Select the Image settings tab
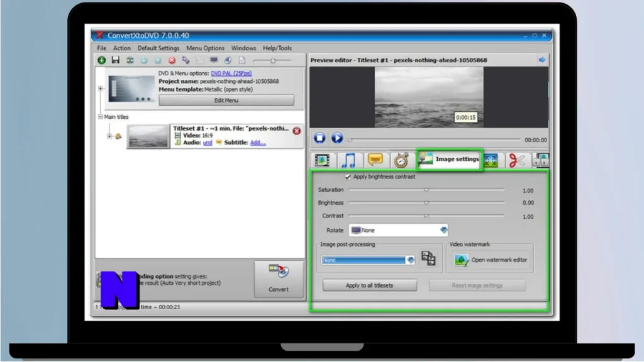644x362 pixels. 449,160
